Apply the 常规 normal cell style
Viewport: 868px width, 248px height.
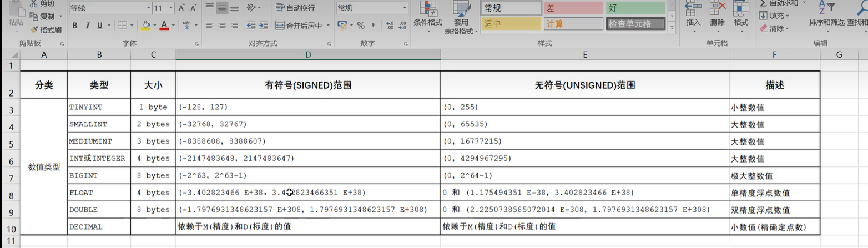point(511,8)
